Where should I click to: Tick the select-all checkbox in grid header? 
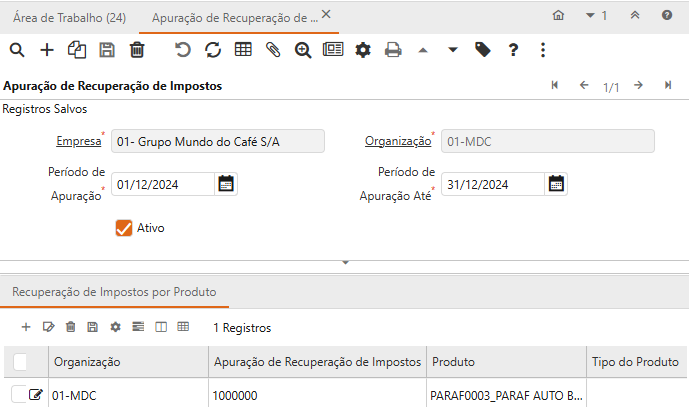coord(20,361)
